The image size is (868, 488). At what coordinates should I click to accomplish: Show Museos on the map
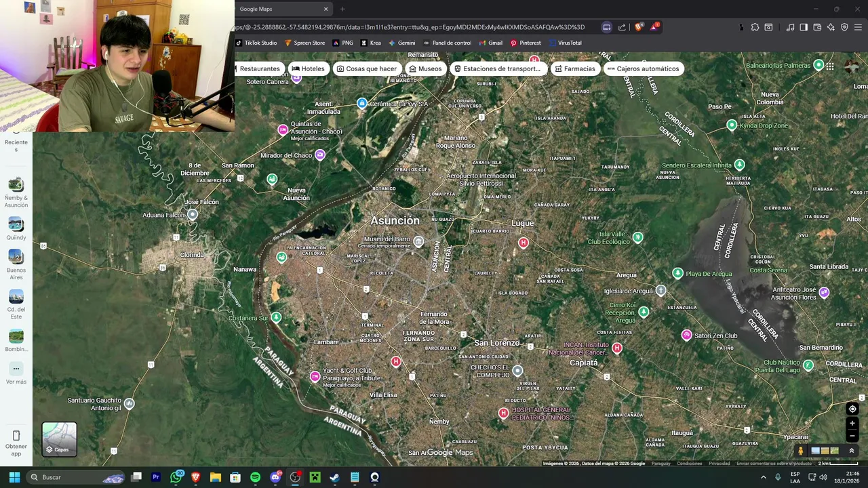425,68
